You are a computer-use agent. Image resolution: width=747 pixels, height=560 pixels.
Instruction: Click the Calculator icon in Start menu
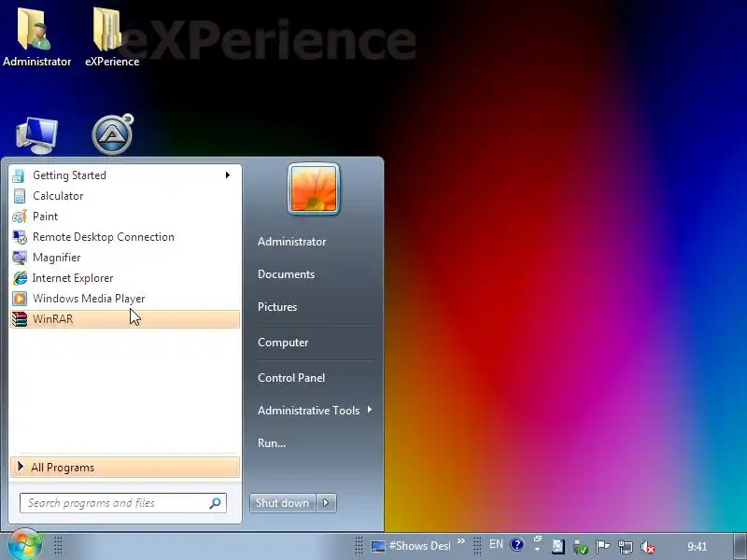[19, 196]
